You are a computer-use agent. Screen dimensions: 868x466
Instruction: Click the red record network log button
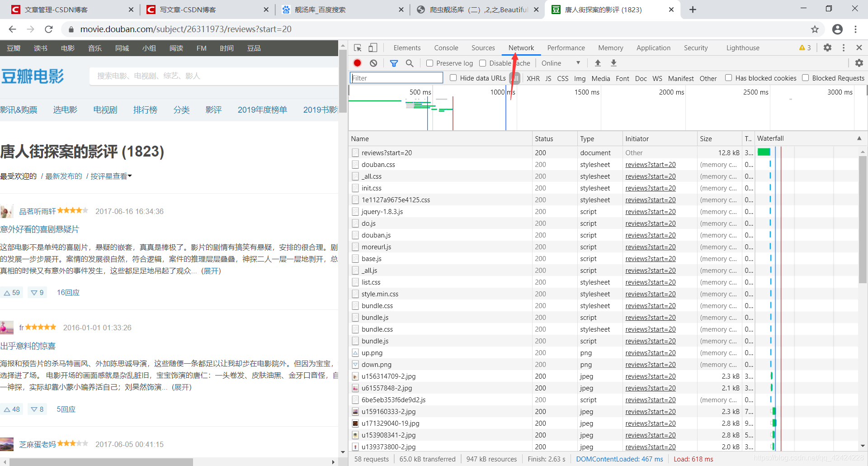click(x=358, y=63)
